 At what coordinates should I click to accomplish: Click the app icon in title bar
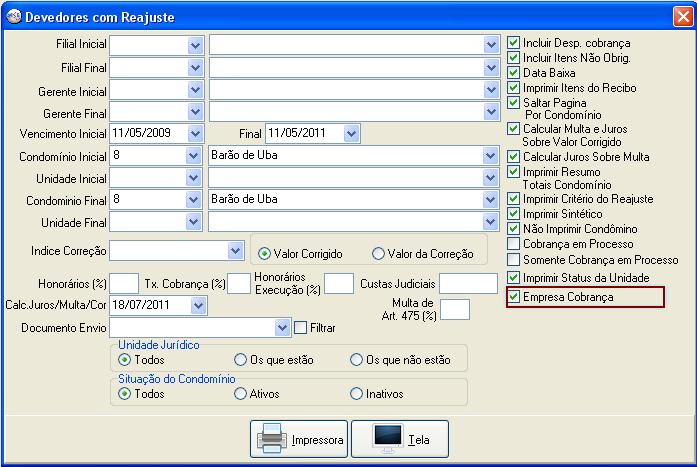[11, 15]
